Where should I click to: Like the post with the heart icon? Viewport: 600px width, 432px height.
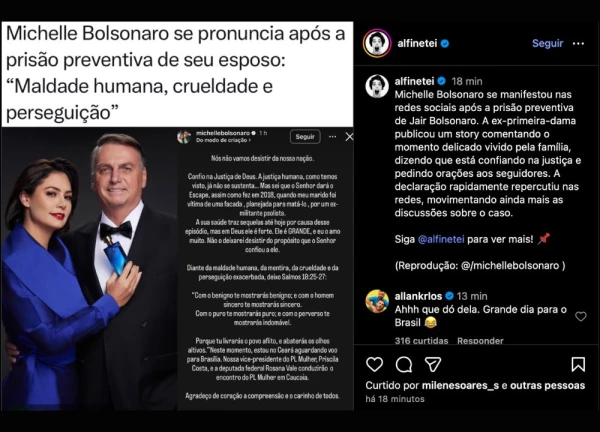click(374, 365)
